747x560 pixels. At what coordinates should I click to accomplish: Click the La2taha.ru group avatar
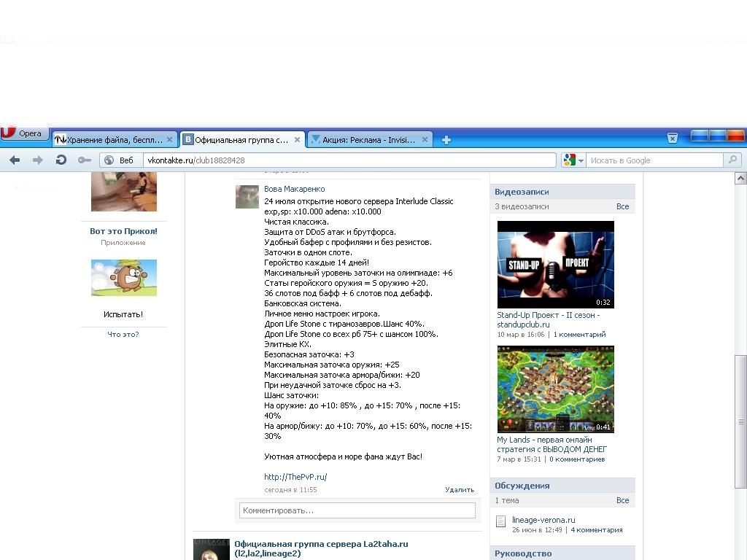[x=211, y=549]
